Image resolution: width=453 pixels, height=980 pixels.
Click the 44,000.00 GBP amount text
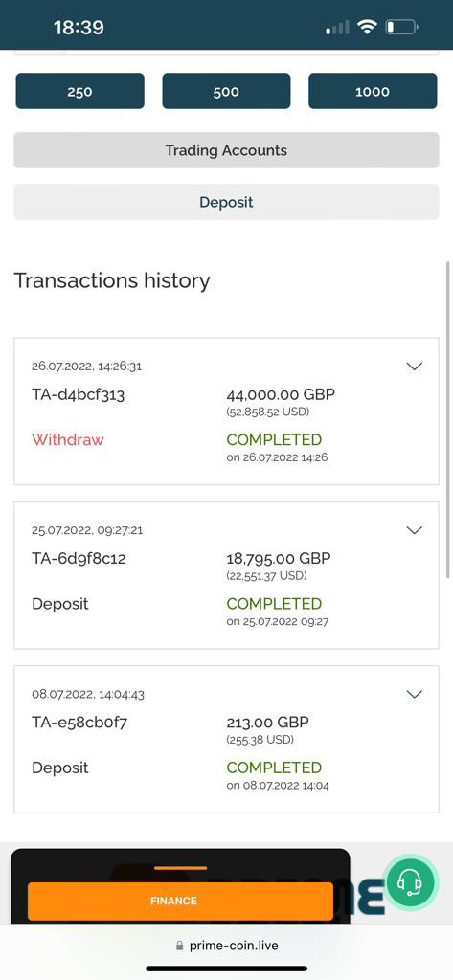[x=281, y=394]
